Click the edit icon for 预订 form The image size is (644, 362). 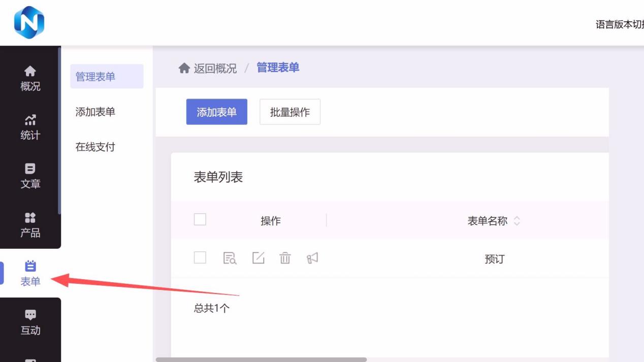[x=259, y=258]
